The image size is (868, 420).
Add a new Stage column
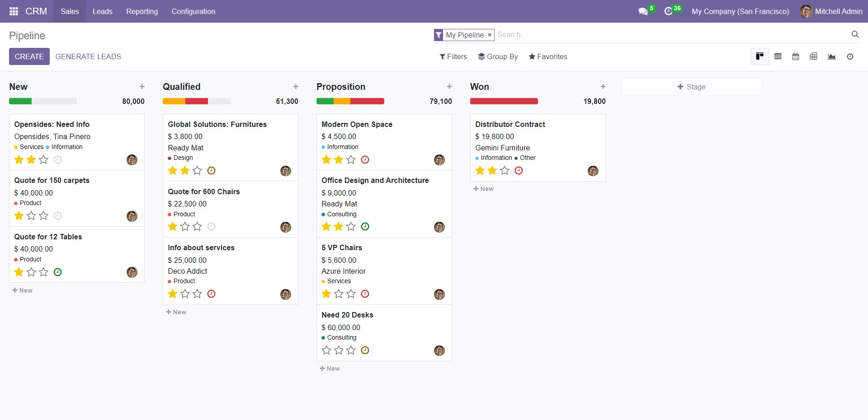[x=691, y=87]
